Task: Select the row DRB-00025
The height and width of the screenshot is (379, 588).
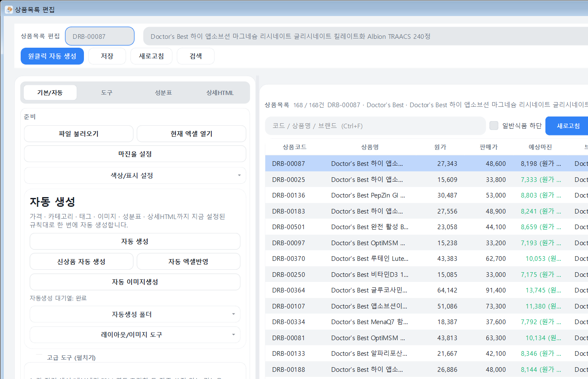Action: 426,179
